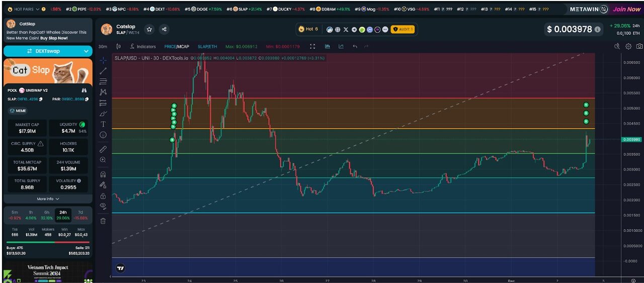Select the 24h stats tab

coord(63,216)
